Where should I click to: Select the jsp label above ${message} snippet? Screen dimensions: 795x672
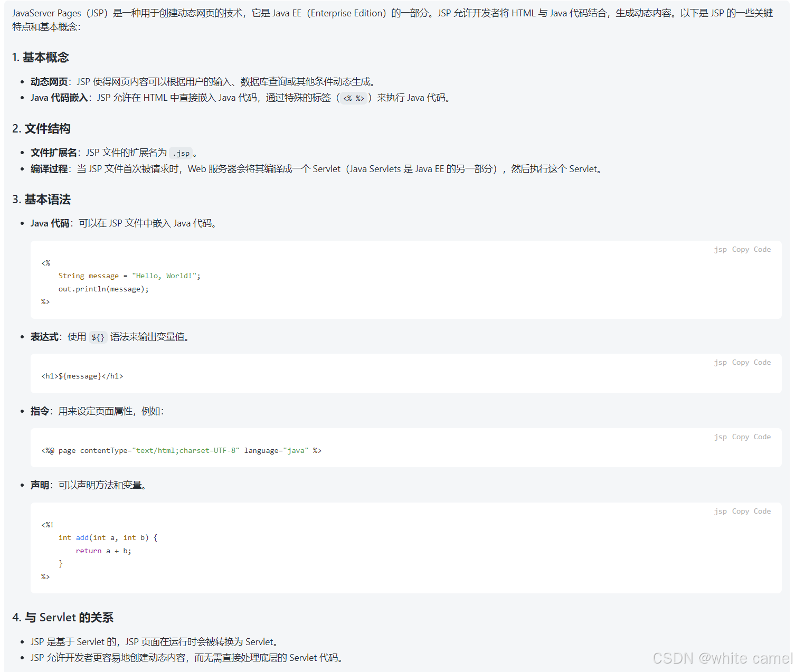point(720,362)
